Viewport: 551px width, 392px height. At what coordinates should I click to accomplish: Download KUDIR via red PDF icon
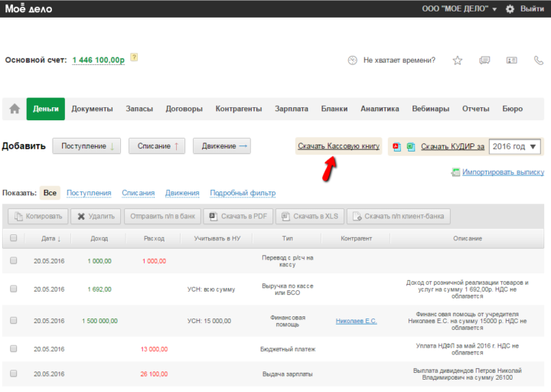pyautogui.click(x=396, y=146)
